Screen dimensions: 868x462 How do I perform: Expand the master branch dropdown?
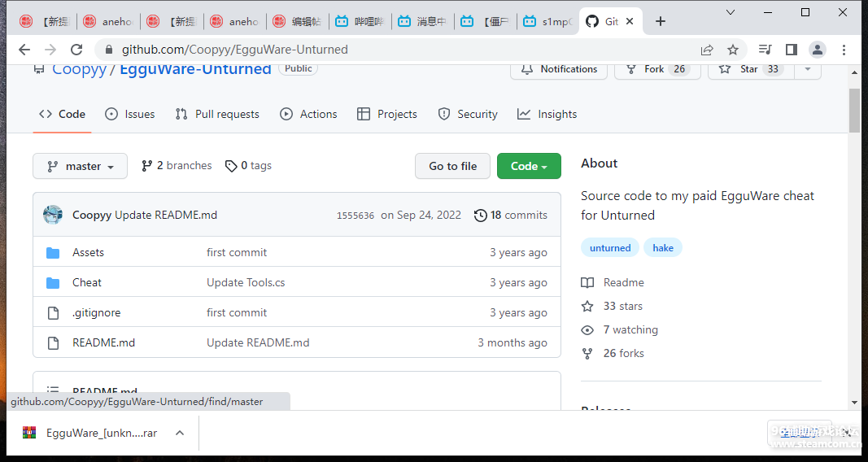pos(80,166)
